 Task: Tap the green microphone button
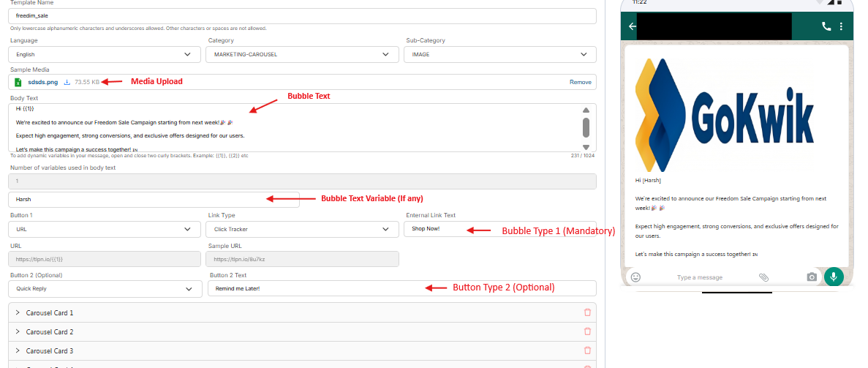(x=834, y=277)
